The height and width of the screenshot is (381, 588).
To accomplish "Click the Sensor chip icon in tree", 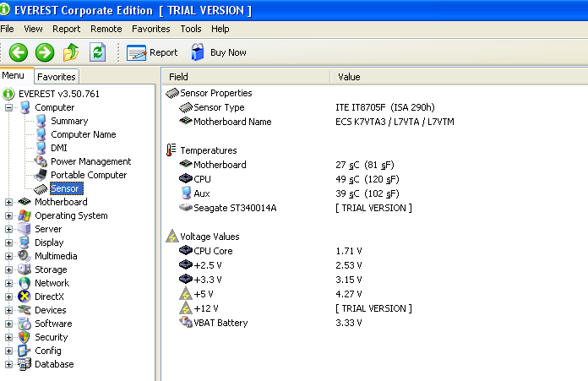I will 41,188.
